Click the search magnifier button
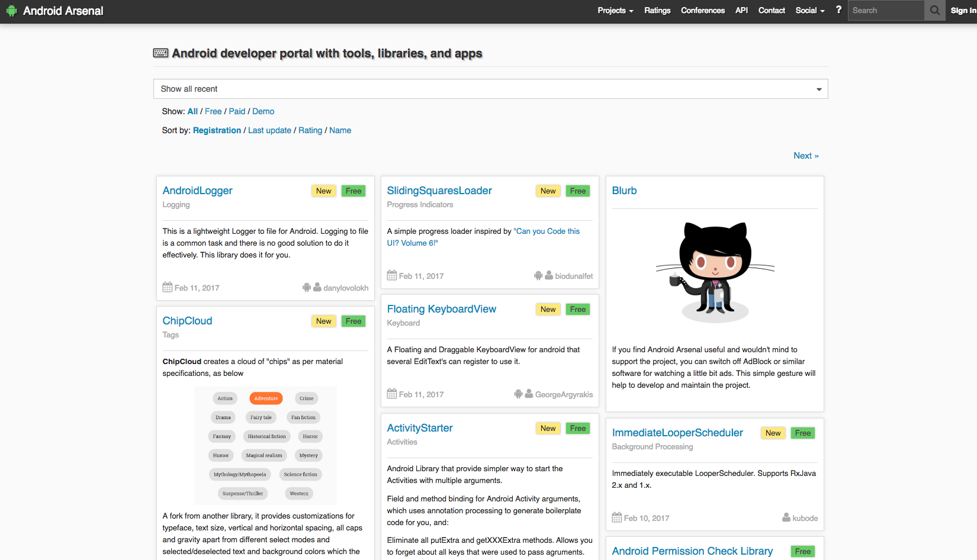The height and width of the screenshot is (560, 977). pos(935,11)
